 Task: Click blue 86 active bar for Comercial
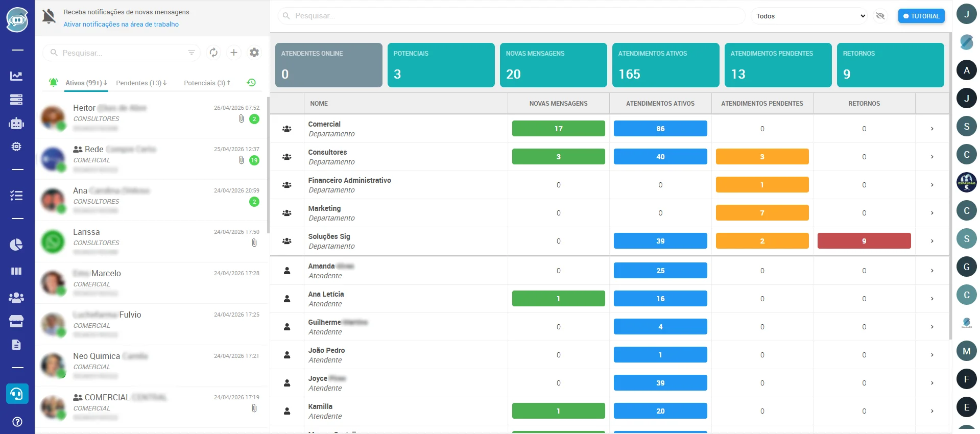point(660,129)
